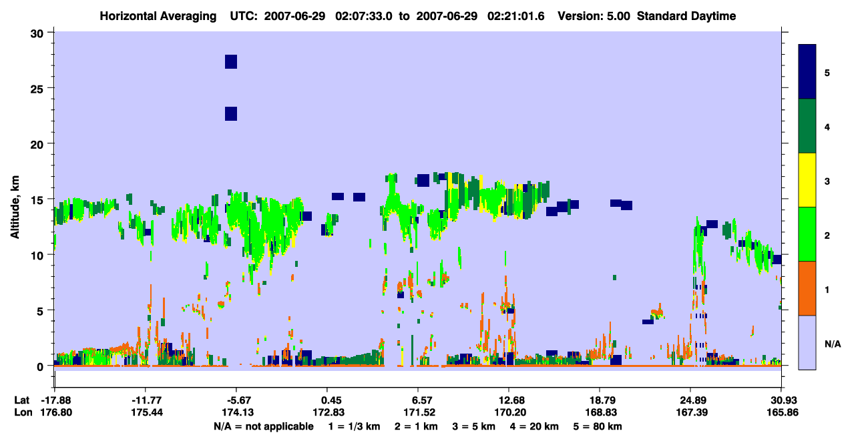Click the date '2007-06-29' before 02:07:33.0
The image size is (868, 445).
(294, 16)
